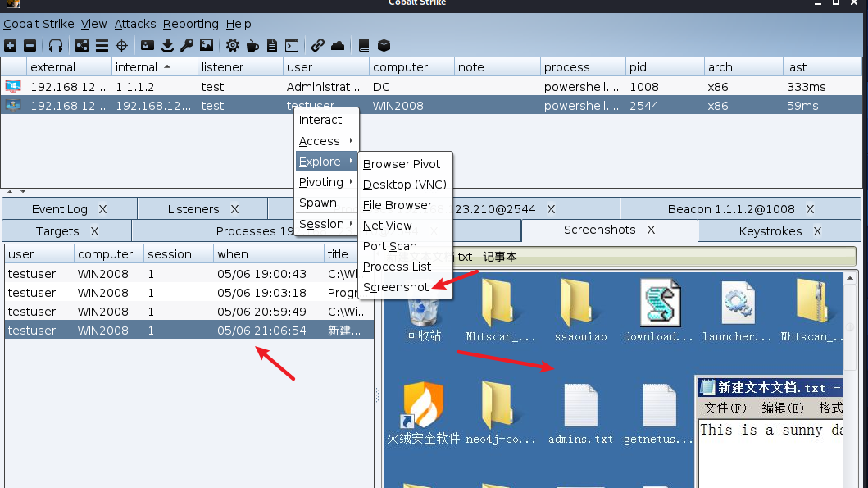Click the terminal Scripted Web Delivery icon
Screen dimensions: 868x488
292,45
